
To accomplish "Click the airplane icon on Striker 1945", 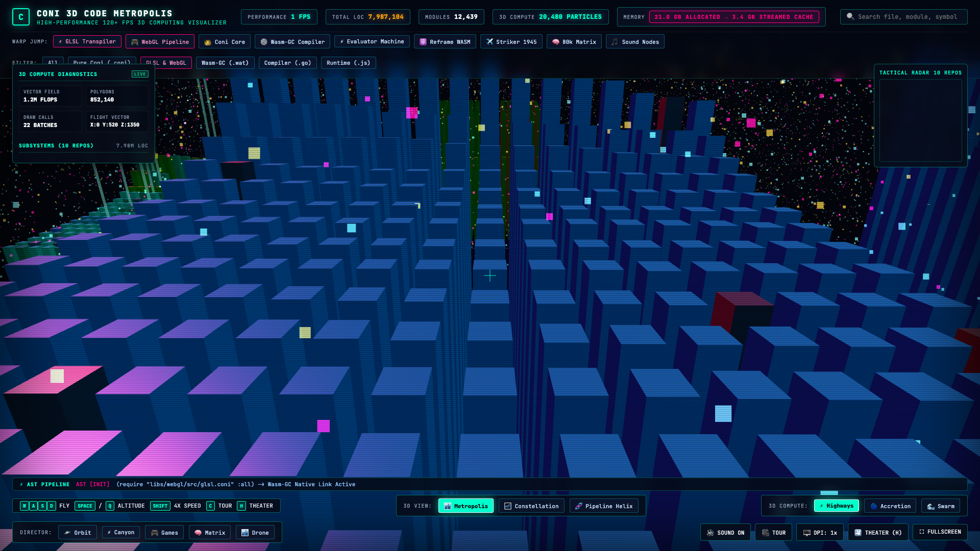I will pyautogui.click(x=489, y=42).
